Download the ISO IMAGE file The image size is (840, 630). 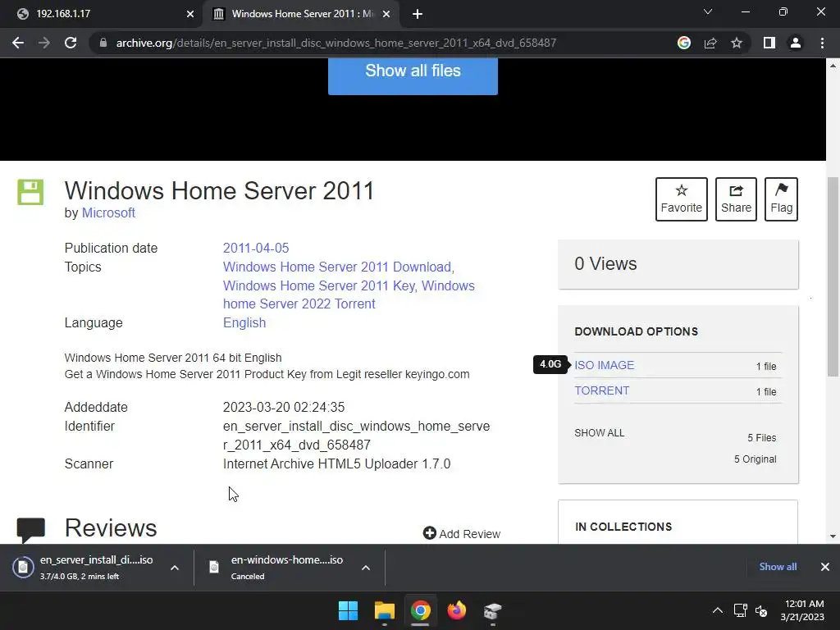click(x=605, y=365)
